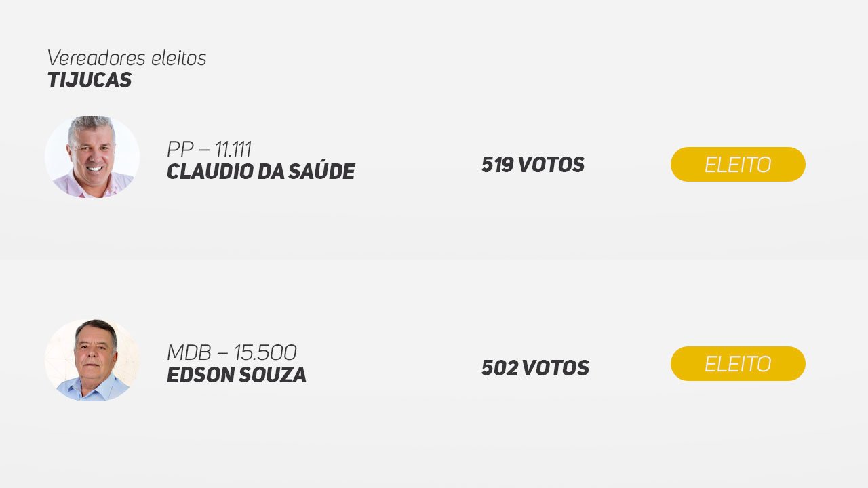Viewport: 868px width, 488px height.
Task: Select the 'PP – 11.111' party line
Action: [209, 149]
